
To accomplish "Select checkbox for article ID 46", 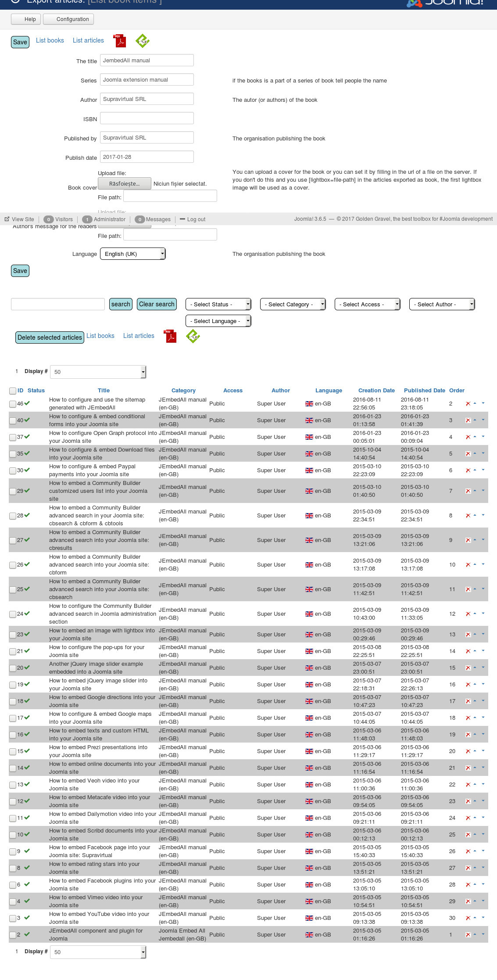I will click(x=13, y=404).
